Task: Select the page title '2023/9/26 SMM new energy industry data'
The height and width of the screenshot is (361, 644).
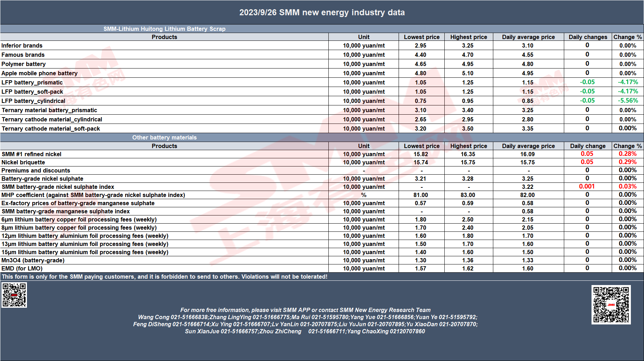Action: (x=322, y=12)
